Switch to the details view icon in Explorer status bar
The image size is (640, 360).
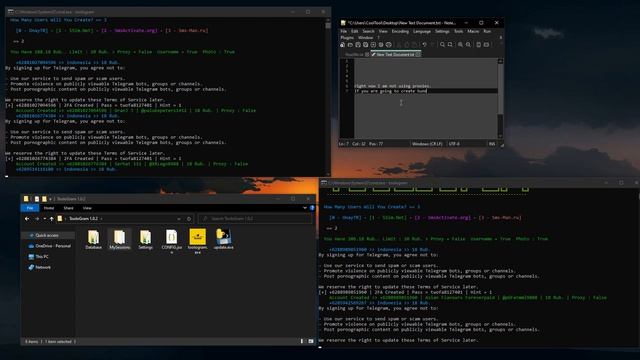[302, 341]
